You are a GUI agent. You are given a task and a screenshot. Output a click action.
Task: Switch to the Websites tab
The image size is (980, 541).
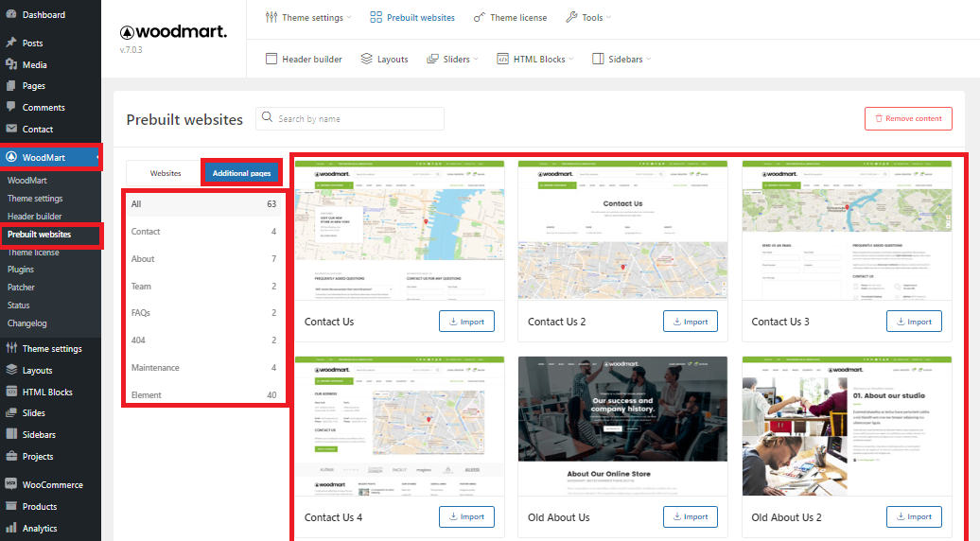165,173
